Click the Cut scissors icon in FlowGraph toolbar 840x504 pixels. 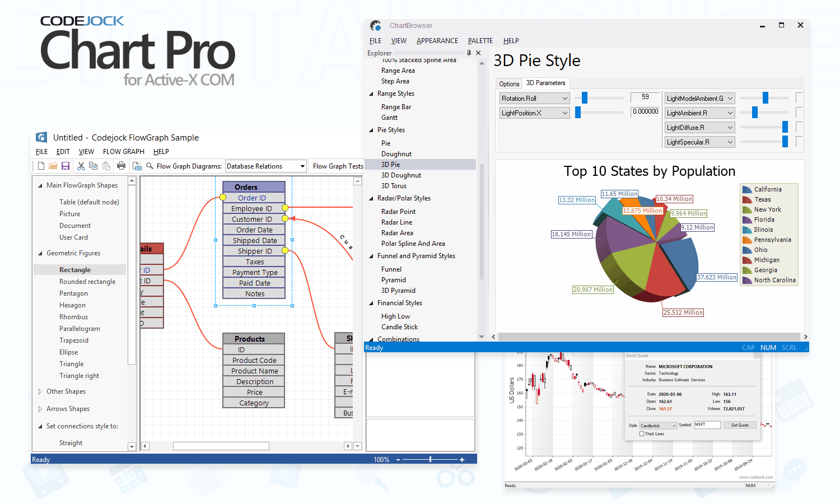[x=81, y=166]
